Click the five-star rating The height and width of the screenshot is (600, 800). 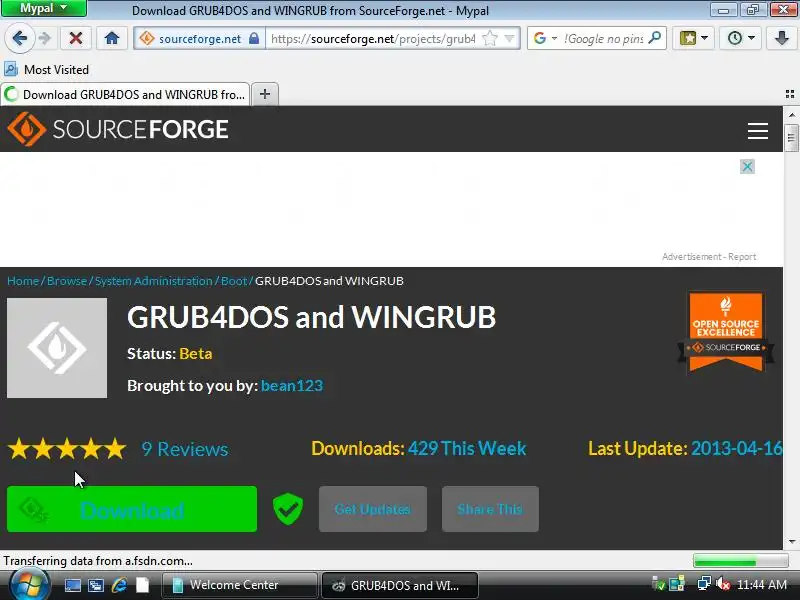click(67, 449)
